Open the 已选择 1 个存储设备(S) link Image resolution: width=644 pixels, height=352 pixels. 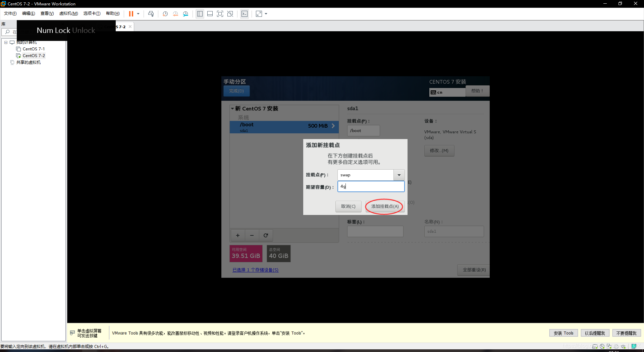(x=256, y=270)
